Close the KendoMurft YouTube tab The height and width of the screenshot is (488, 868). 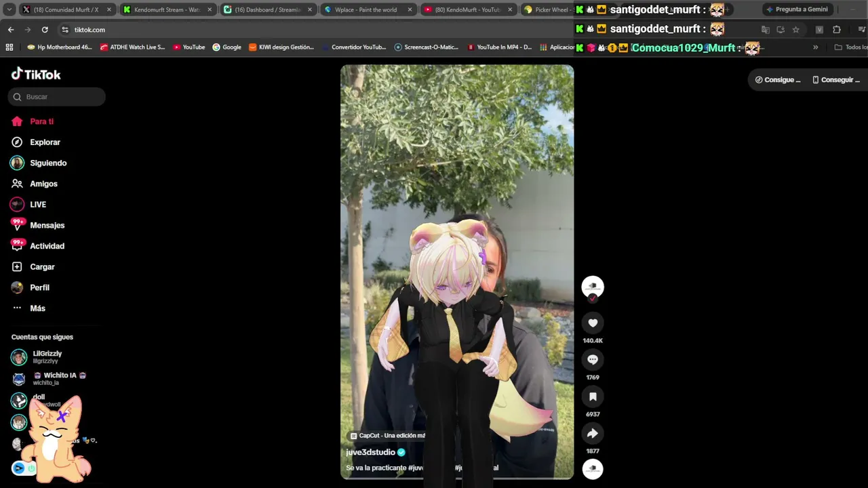[511, 9]
